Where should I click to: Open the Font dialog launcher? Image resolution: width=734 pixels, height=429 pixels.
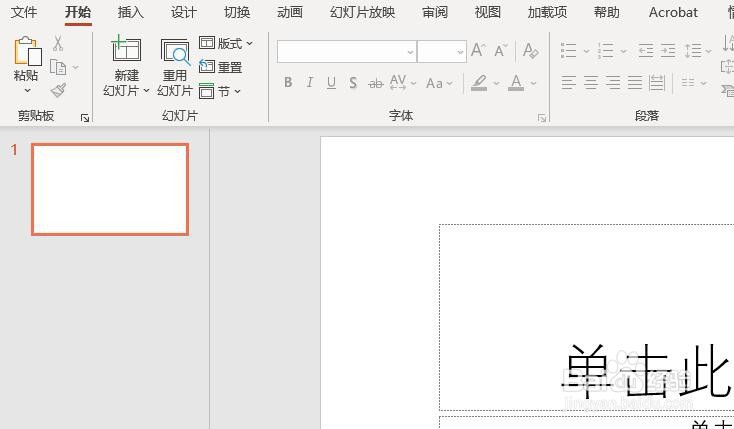[x=542, y=118]
